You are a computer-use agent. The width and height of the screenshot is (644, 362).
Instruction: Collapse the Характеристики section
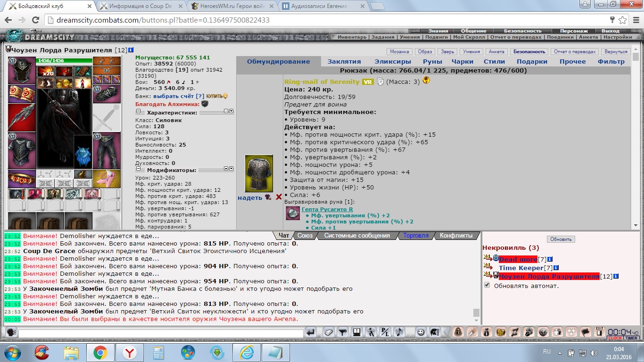(138, 112)
